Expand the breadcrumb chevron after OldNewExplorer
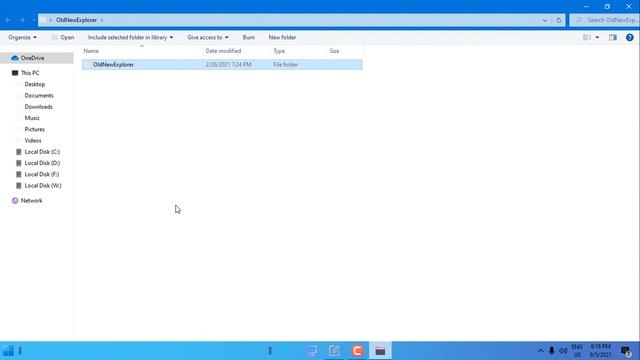The width and height of the screenshot is (640, 360). coord(102,20)
